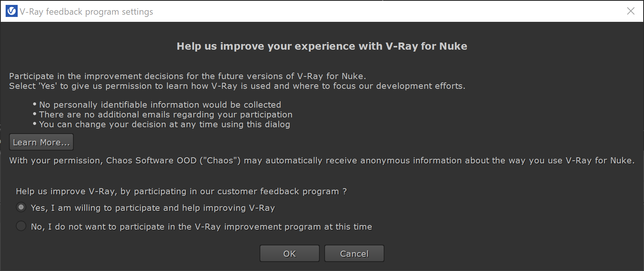644x271 pixels.
Task: Choose the 'No, I do not want to participate' radio
Action: click(21, 226)
